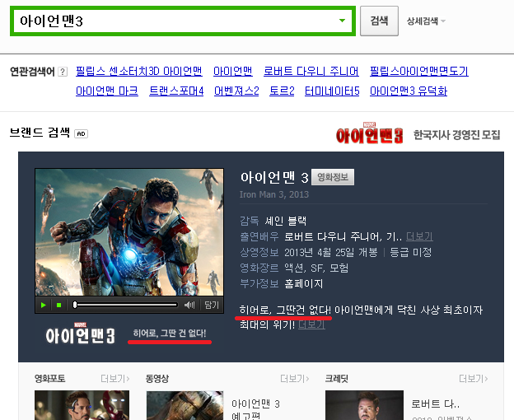Screen dimensions: 514x420
Task: Click the 홈페이지 link under 부가정보
Action: tap(304, 284)
